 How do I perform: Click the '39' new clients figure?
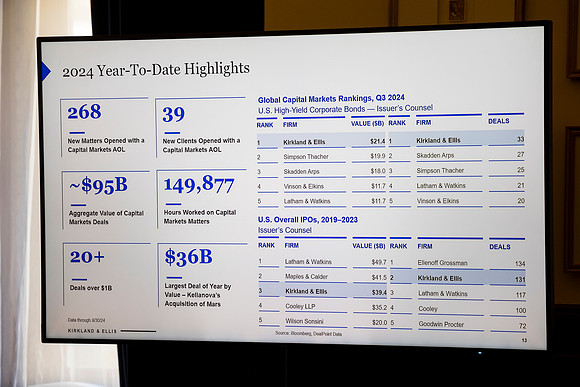173,114
